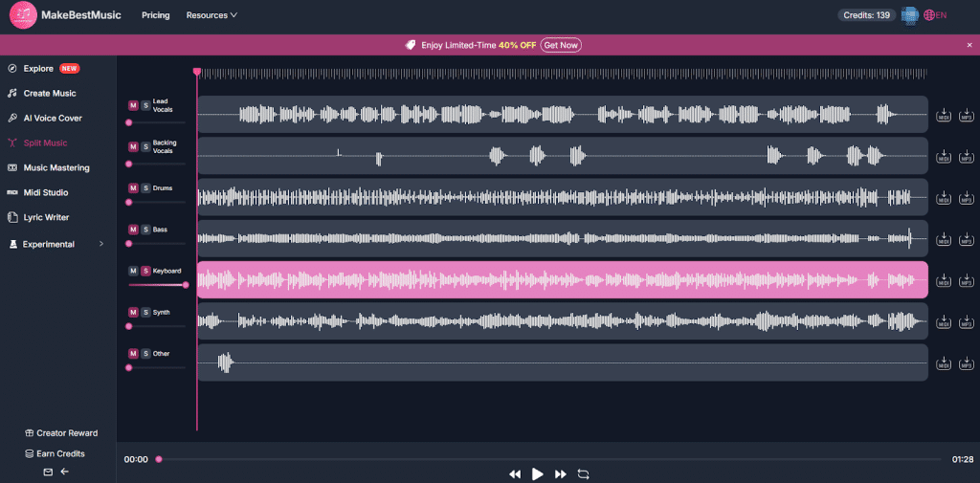Go to the Pricing page
The height and width of the screenshot is (483, 980).
coord(155,15)
